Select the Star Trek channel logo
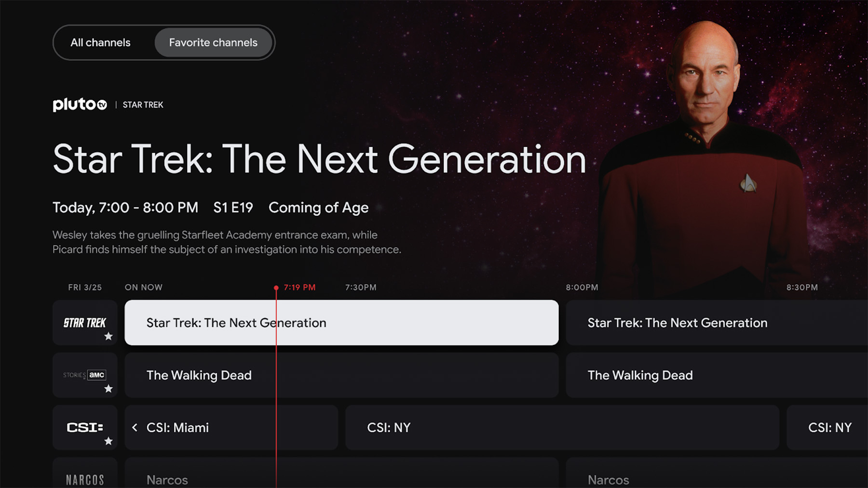 tap(85, 322)
